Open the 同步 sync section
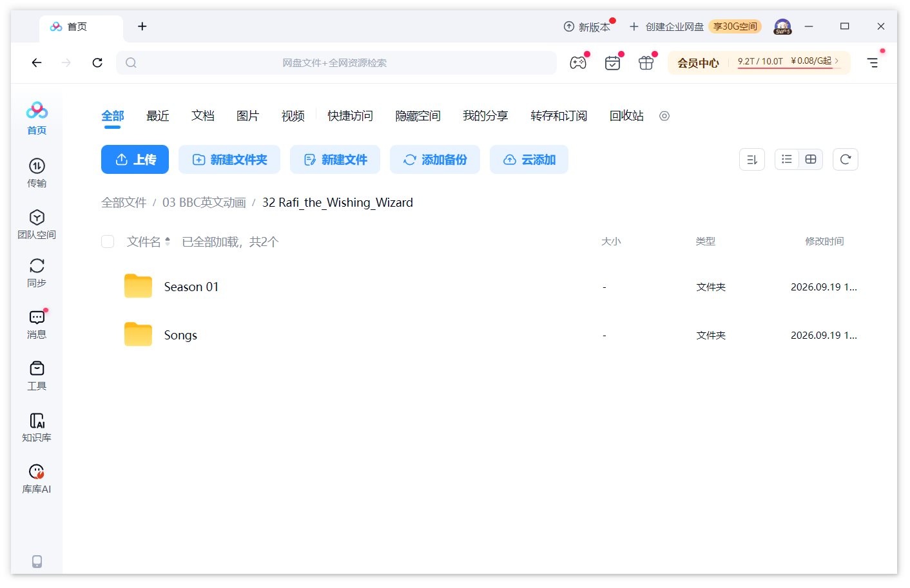Viewport: 910px width, 588px height. 37,273
